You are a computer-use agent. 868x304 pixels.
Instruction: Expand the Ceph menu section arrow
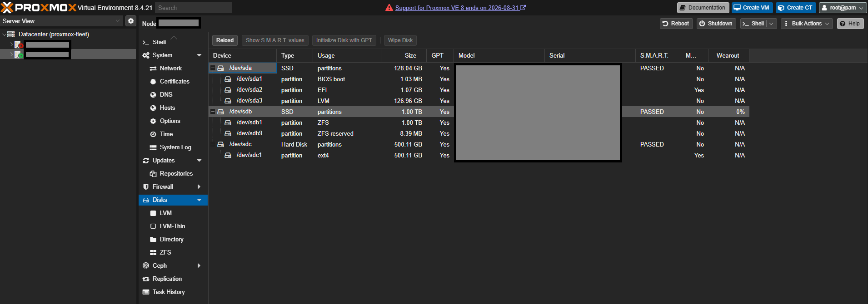[199, 265]
